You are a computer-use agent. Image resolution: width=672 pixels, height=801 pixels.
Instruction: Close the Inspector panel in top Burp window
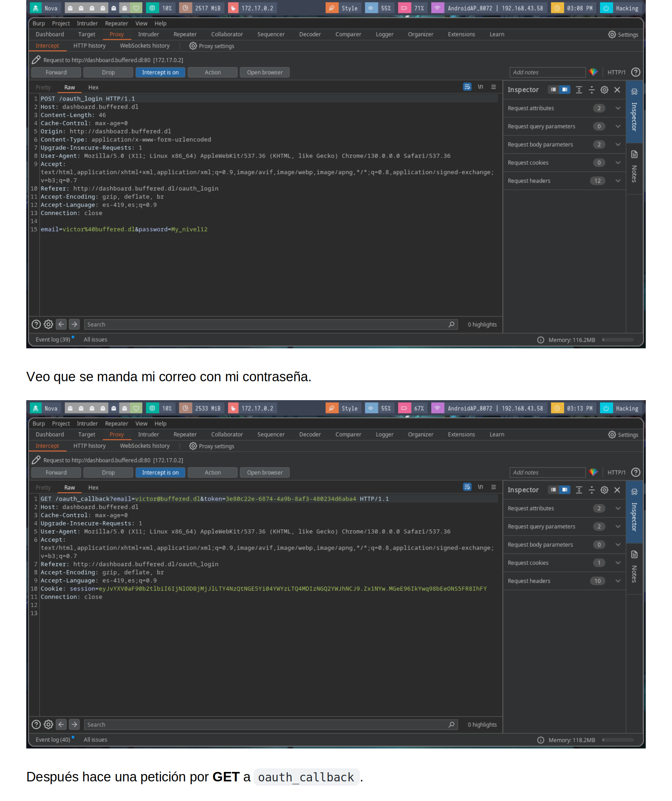pos(617,90)
